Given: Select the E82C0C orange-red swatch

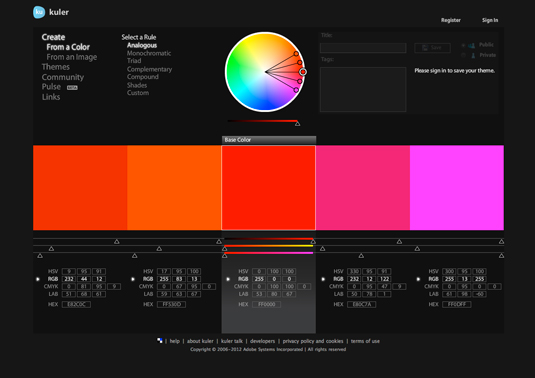Looking at the screenshot, I should 80,188.
